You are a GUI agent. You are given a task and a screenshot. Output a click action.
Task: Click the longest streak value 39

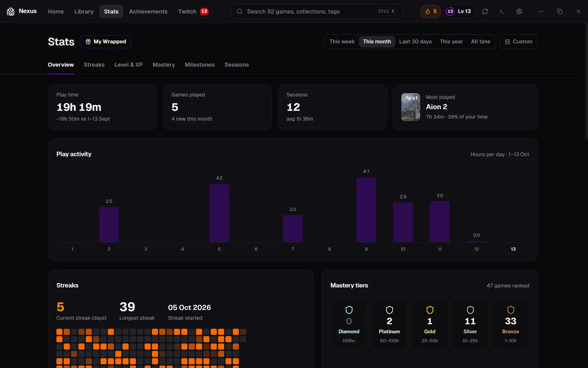point(127,307)
